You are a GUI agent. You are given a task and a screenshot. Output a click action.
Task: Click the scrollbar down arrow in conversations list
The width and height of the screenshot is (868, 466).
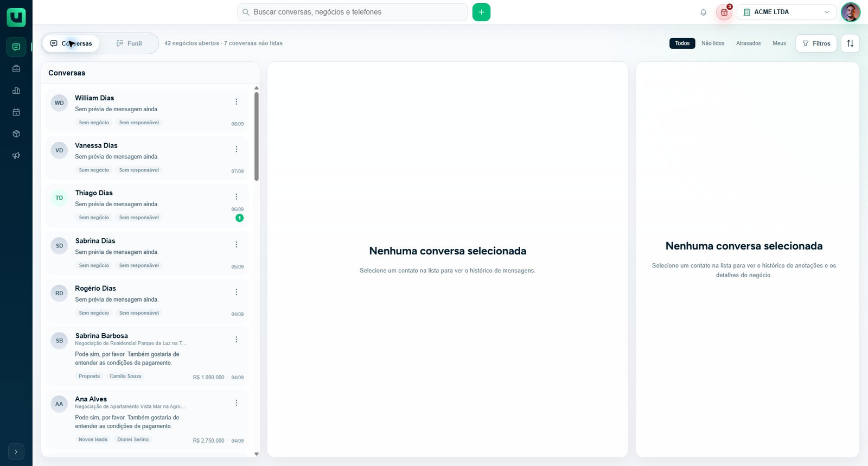(256, 454)
